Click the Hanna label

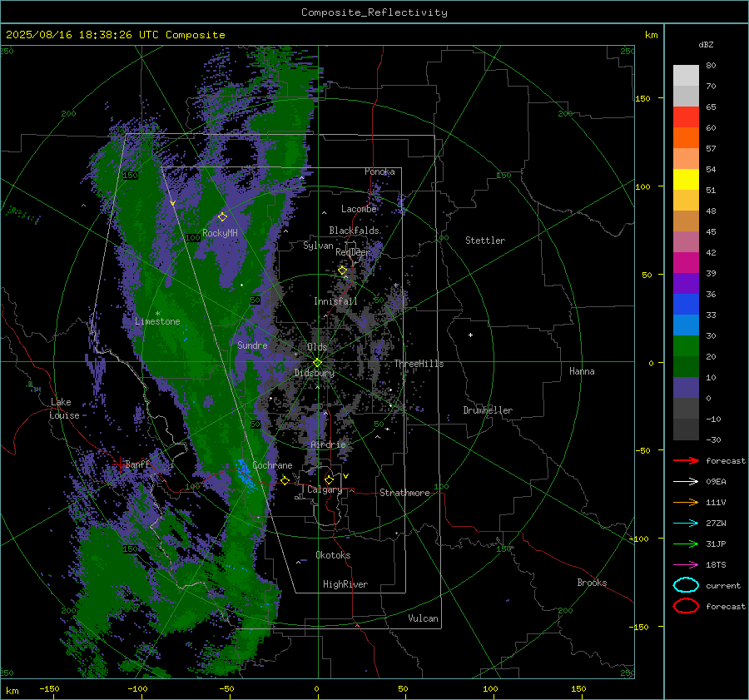coord(582,371)
